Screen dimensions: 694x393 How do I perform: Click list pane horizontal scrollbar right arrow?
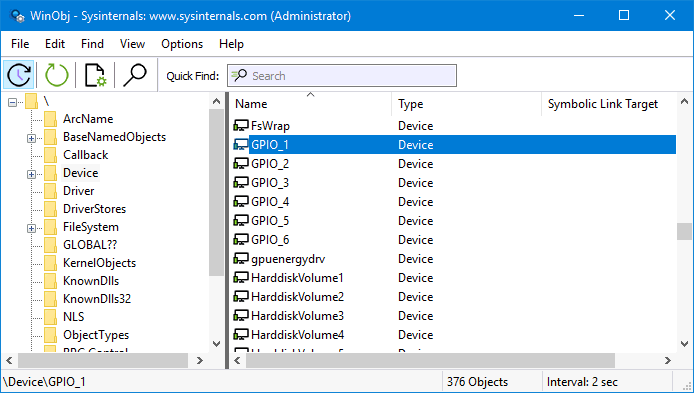(668, 361)
